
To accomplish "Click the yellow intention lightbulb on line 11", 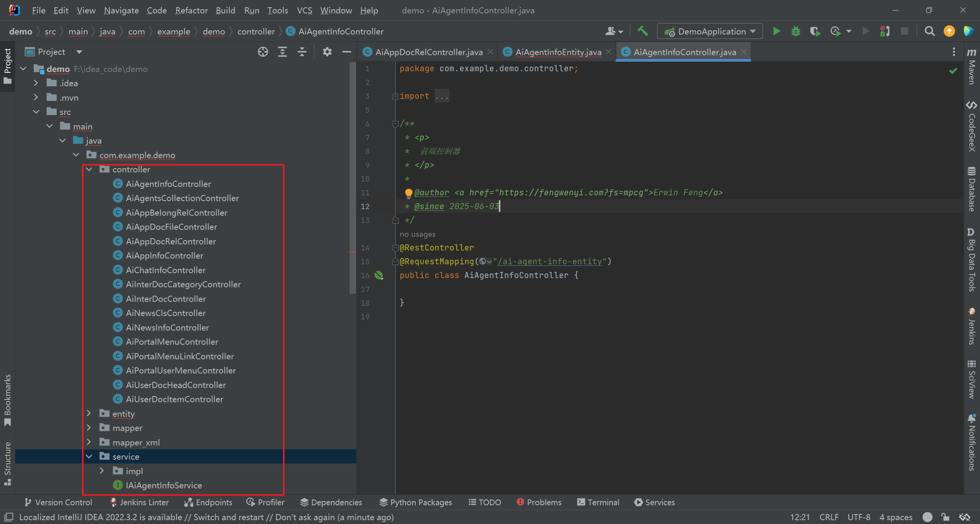I will pyautogui.click(x=408, y=193).
